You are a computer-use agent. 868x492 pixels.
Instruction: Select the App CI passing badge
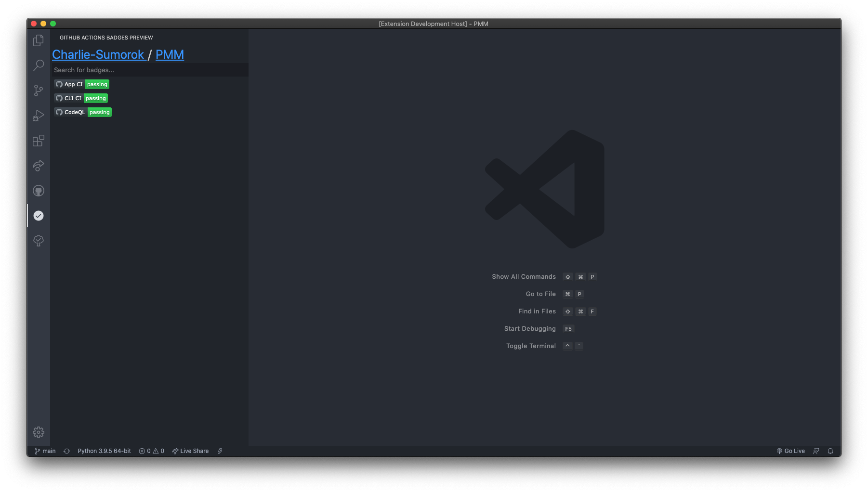pyautogui.click(x=82, y=84)
